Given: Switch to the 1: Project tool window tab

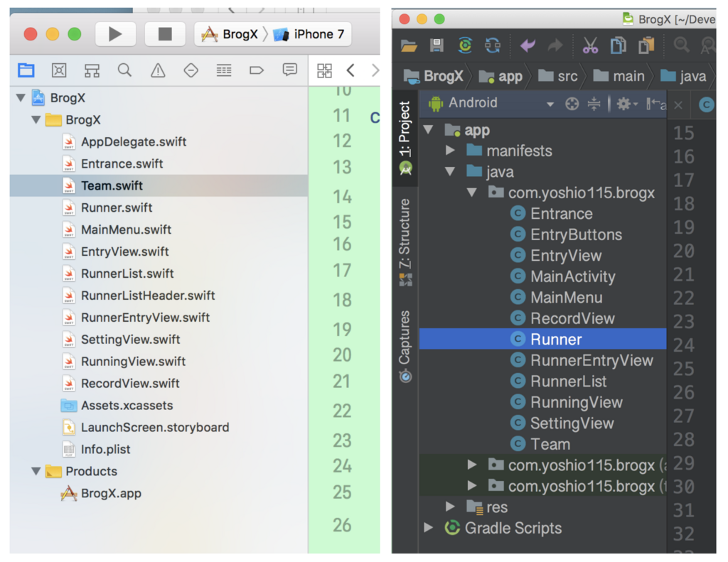Looking at the screenshot, I should coord(405,138).
